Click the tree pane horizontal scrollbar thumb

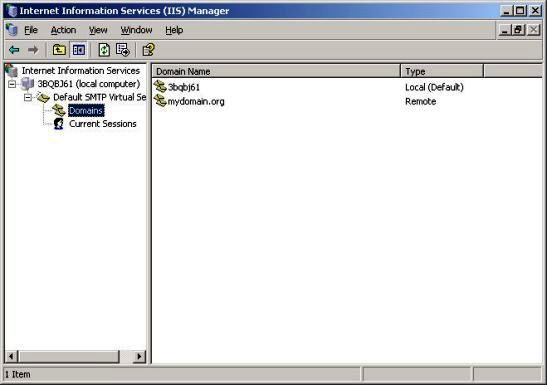click(69, 356)
